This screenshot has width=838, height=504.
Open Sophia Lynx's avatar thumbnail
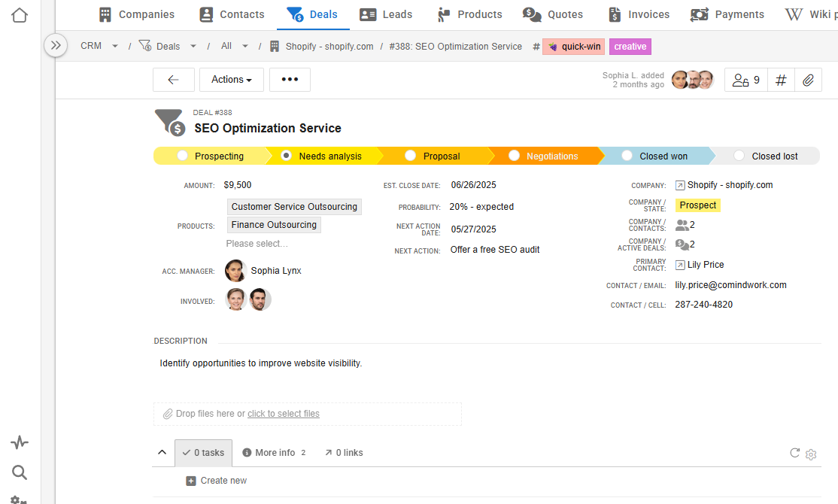pos(235,270)
